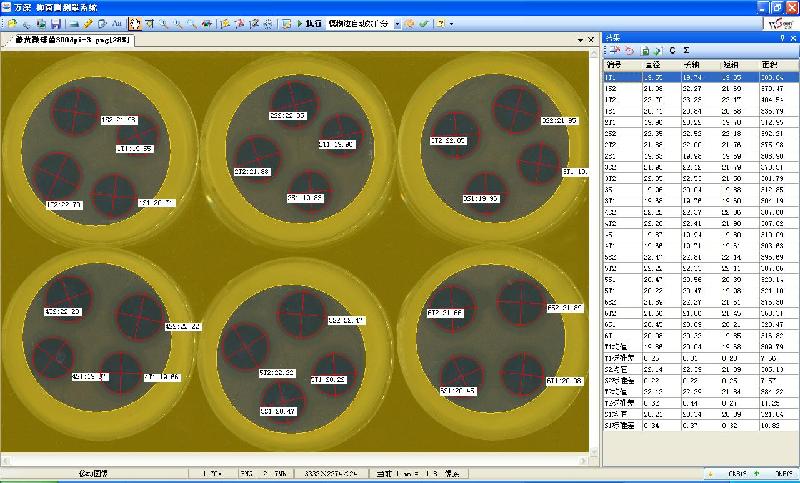Expand the help icon dropdown arrow
This screenshot has width=800, height=483.
coord(452,23)
